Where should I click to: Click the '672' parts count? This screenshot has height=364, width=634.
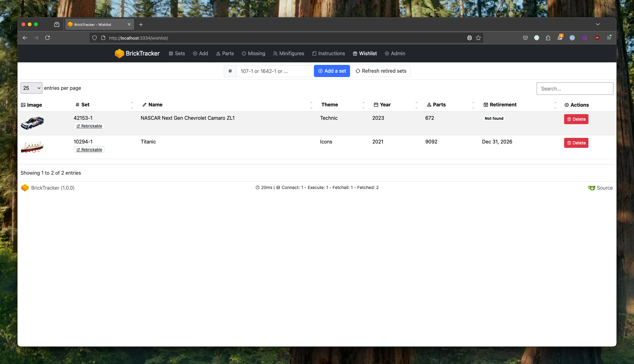[x=430, y=118]
